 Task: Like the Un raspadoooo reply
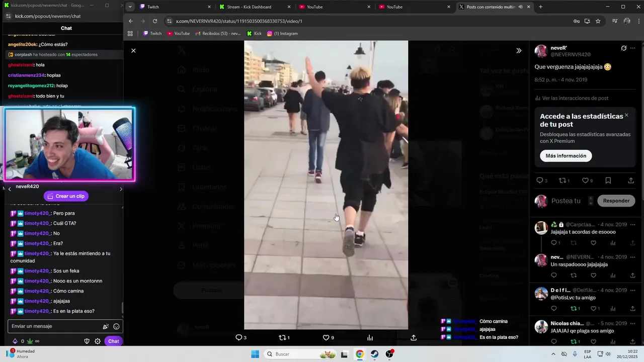click(593, 276)
